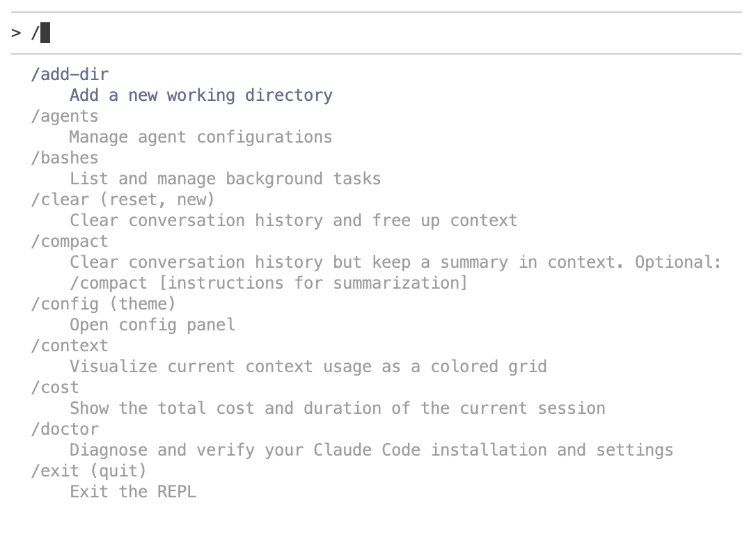Click 'Manage agent configurations' description text
Screen dimensions: 756x537
coord(200,137)
